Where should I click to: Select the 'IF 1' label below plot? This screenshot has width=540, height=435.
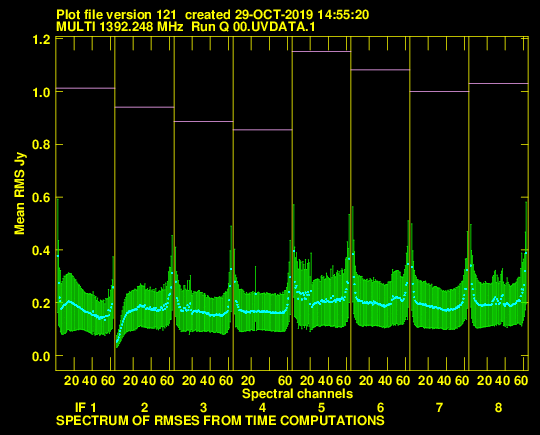(x=85, y=408)
